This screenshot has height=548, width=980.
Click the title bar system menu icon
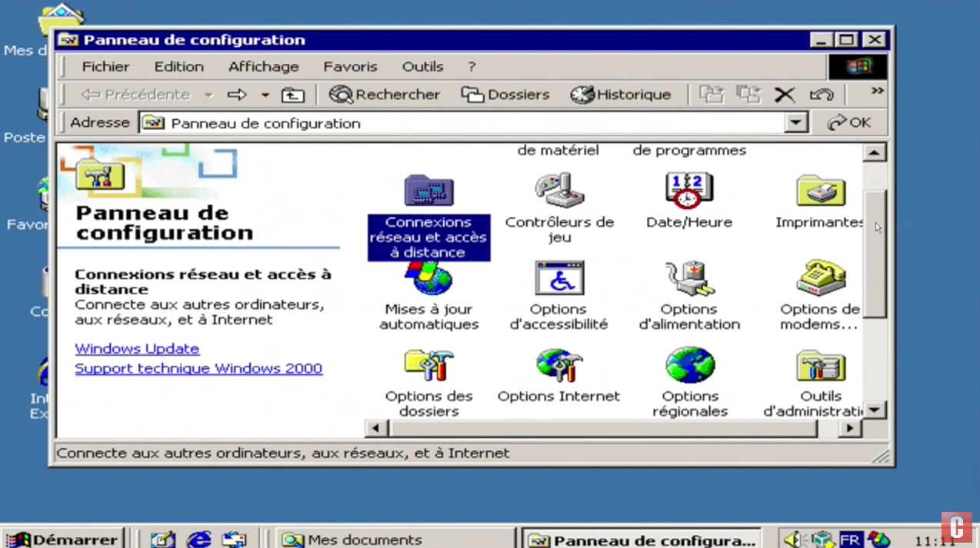point(68,40)
